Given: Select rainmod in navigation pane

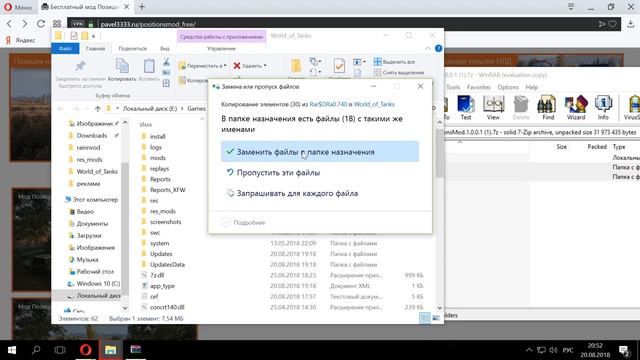Looking at the screenshot, I should [x=88, y=147].
